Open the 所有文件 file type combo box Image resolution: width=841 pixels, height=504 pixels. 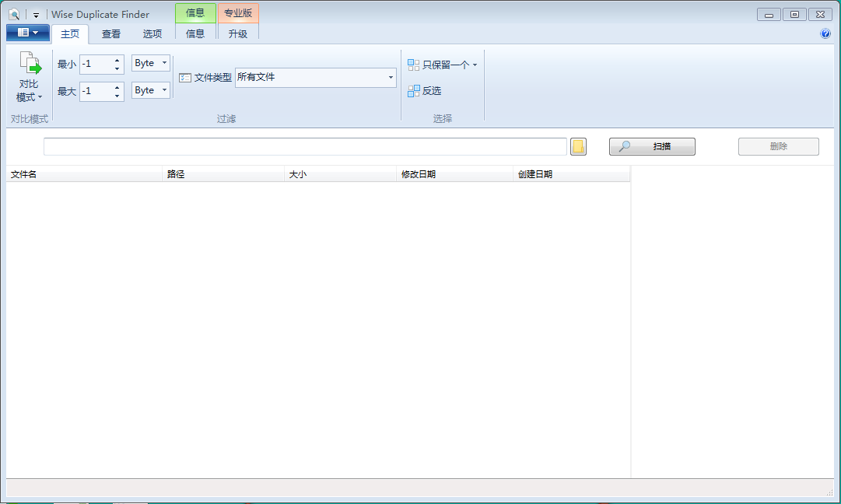(x=391, y=78)
